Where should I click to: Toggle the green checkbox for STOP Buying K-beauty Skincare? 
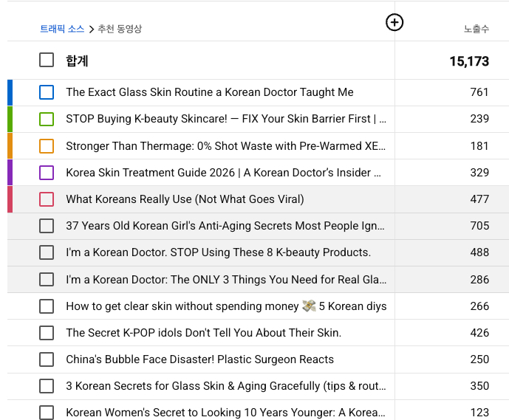click(47, 119)
